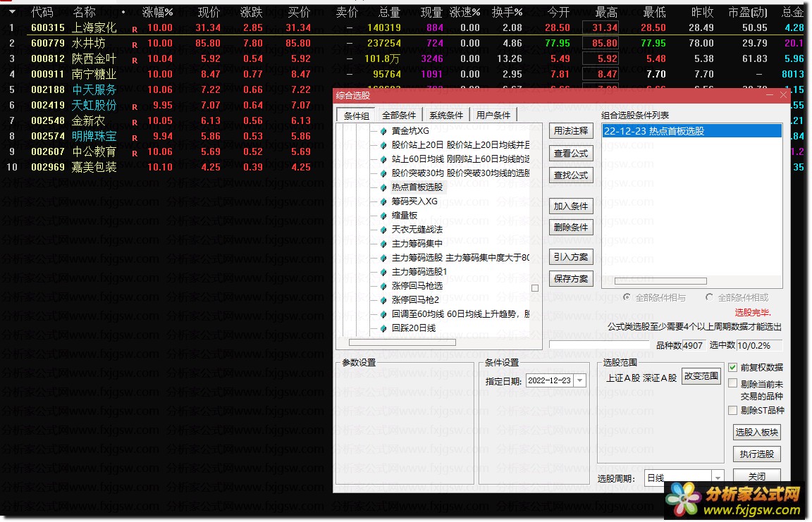Switch to the 全部条件 tab
Screen dimensions: 812x522
pyautogui.click(x=399, y=116)
